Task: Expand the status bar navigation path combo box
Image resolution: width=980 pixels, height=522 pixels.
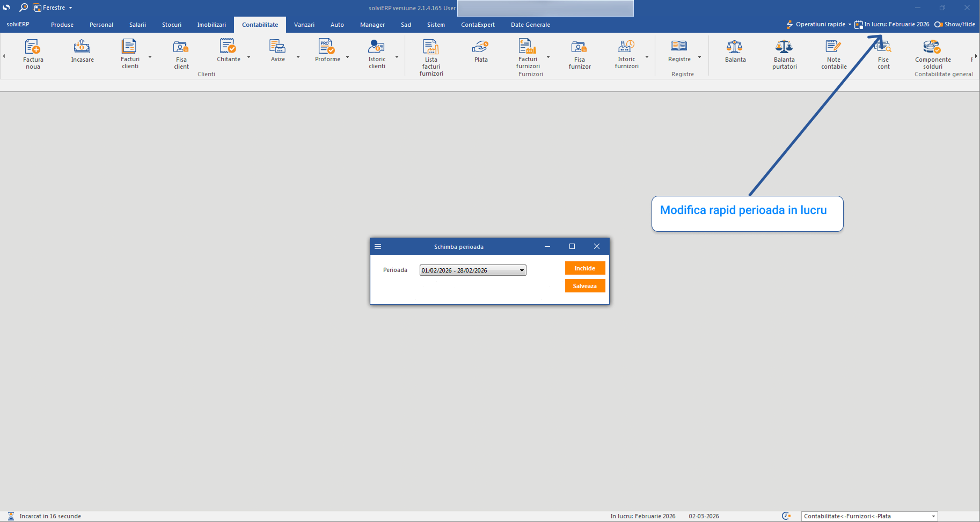Action: click(933, 516)
